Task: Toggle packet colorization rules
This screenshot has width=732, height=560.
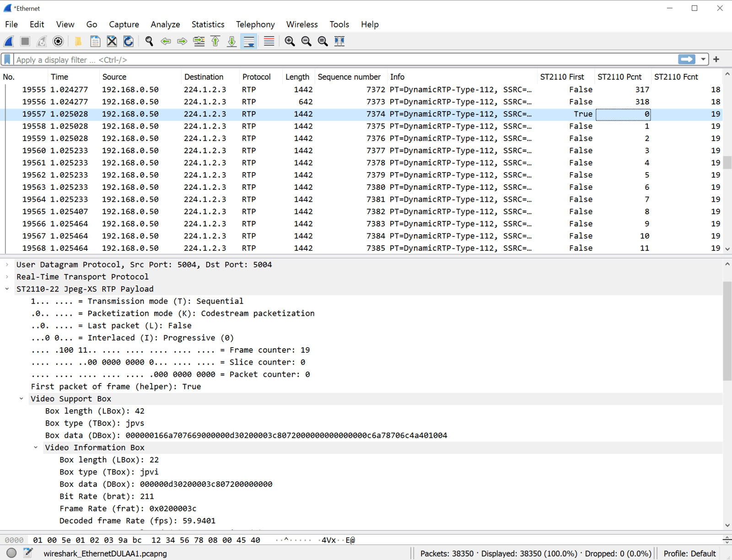Action: click(269, 41)
